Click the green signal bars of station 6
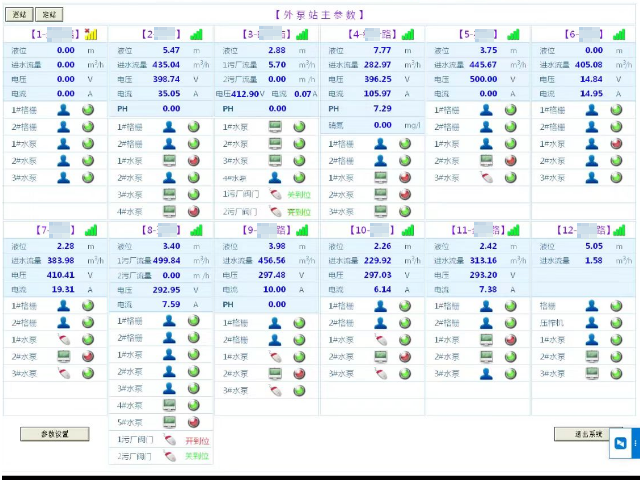This screenshot has width=641, height=480. pyautogui.click(x=618, y=34)
